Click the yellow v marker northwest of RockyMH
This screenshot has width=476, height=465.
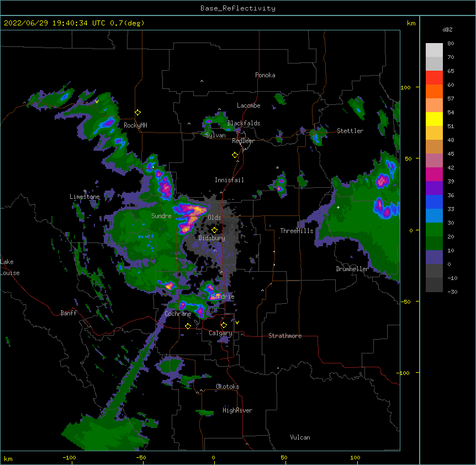97,102
